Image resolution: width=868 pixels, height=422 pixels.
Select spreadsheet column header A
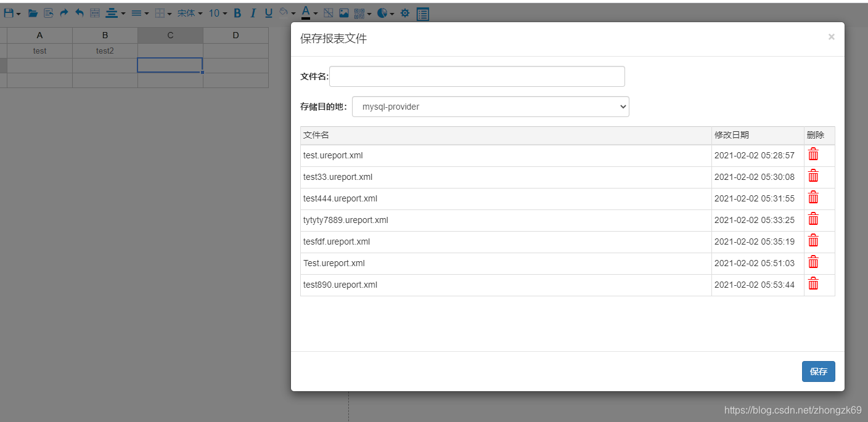(x=40, y=35)
